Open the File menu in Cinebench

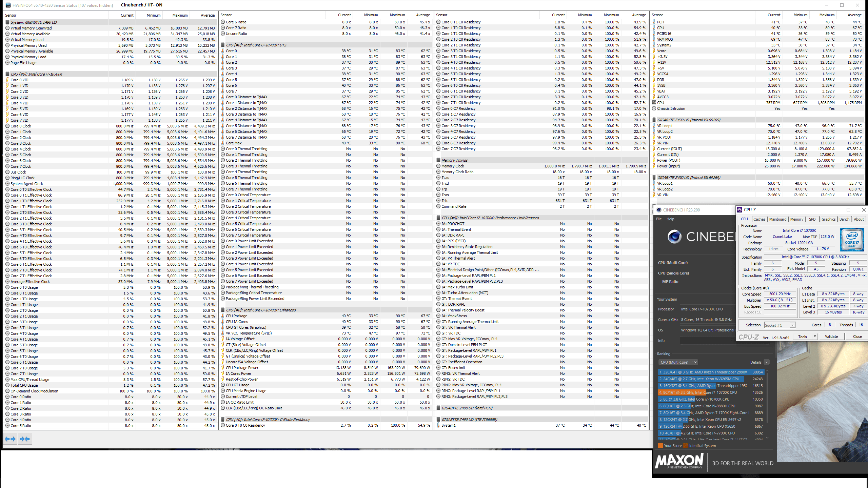click(x=659, y=219)
